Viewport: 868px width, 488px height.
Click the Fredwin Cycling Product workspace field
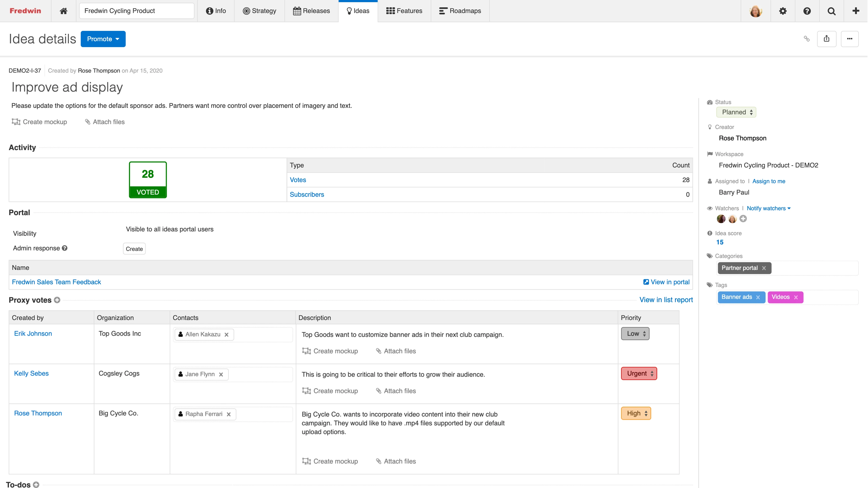coord(136,11)
